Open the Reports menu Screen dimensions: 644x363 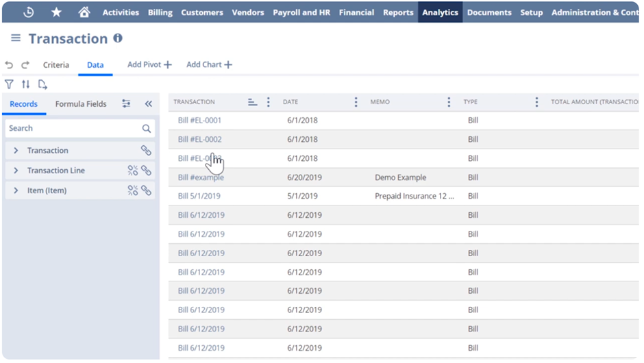point(398,12)
